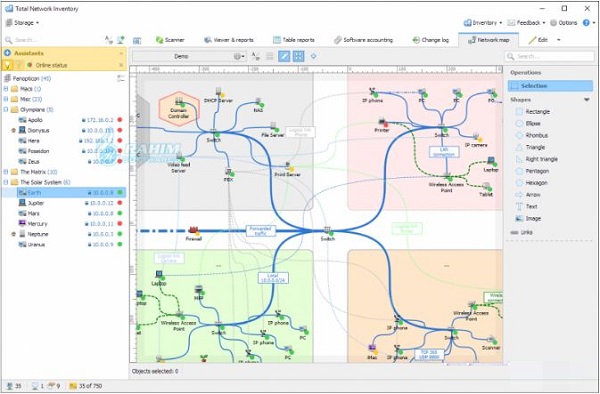Open the Feedback dropdown menu
The image size is (600, 394).
[526, 23]
